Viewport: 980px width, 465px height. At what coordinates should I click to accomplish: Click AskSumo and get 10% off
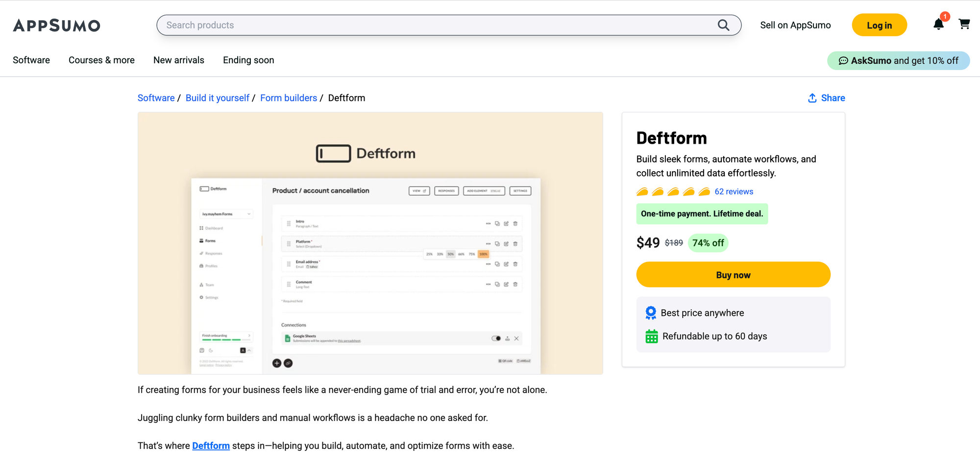pos(898,61)
